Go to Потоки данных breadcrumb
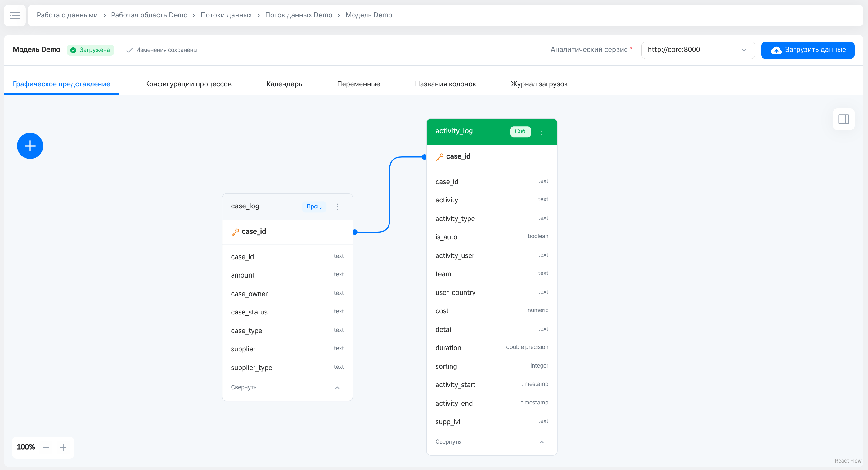868x470 pixels. point(226,15)
